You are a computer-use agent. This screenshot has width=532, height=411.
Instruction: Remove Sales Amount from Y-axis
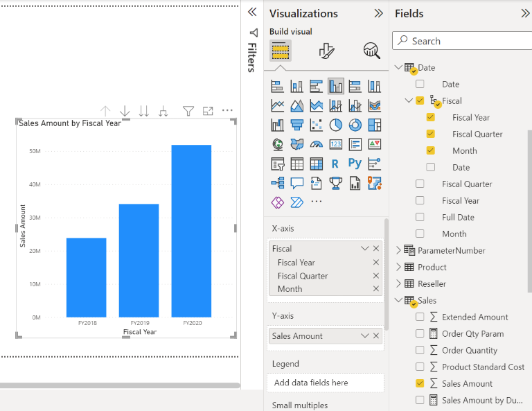[376, 335]
